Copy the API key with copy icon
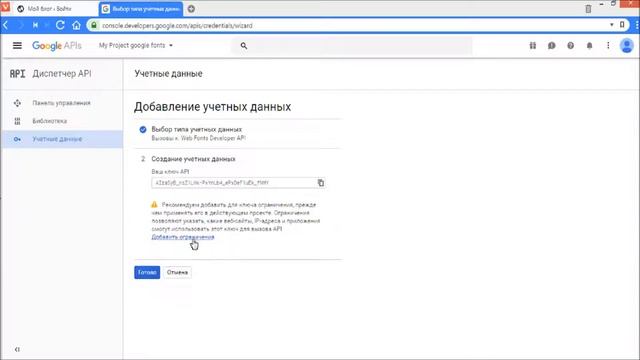Image resolution: width=640 pixels, height=360 pixels. [x=321, y=183]
